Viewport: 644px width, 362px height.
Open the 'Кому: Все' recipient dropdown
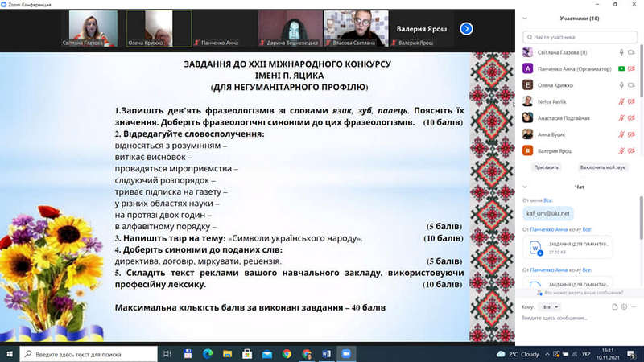point(549,306)
